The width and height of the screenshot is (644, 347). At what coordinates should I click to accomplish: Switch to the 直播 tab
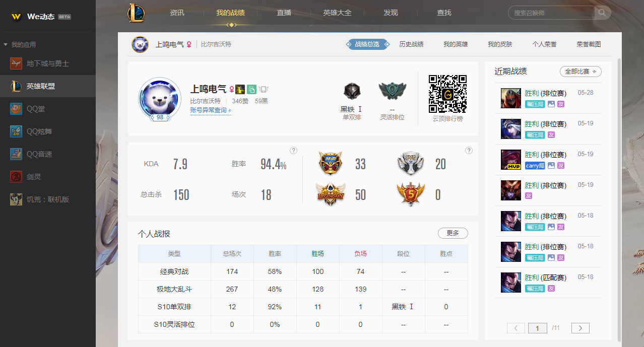tap(284, 13)
